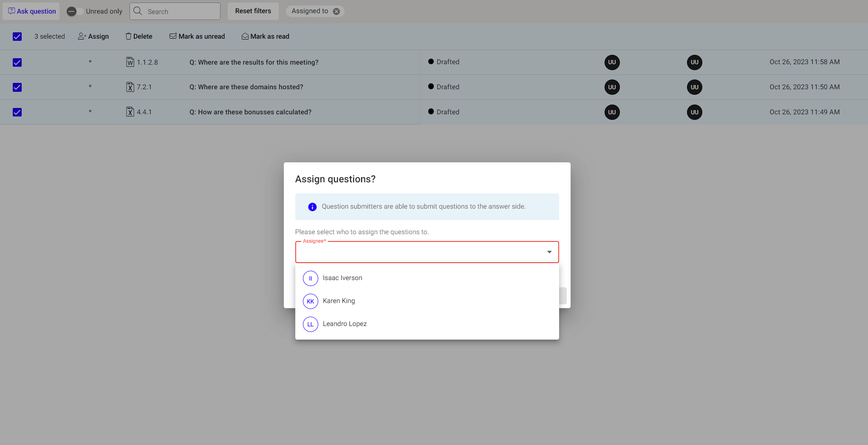Click second UU avatar in 7.2.1 row
This screenshot has height=445, width=868.
(695, 87)
